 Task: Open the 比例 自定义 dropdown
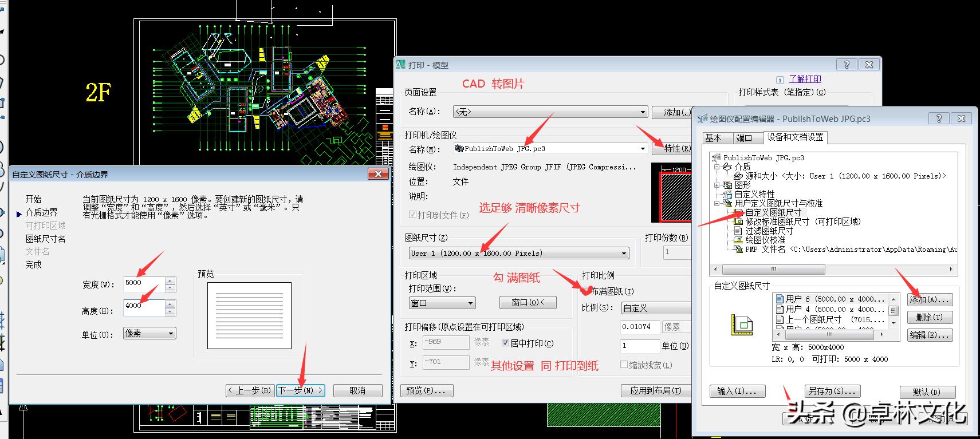pyautogui.click(x=656, y=308)
